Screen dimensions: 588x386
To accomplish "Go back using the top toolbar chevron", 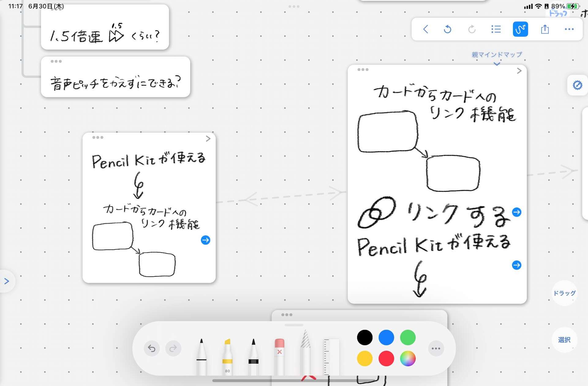I will point(425,29).
